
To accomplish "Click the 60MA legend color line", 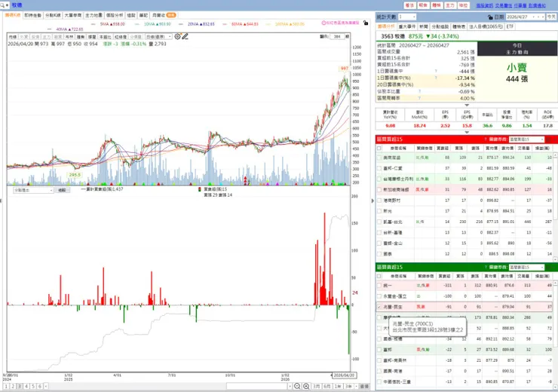I will pos(225,24).
